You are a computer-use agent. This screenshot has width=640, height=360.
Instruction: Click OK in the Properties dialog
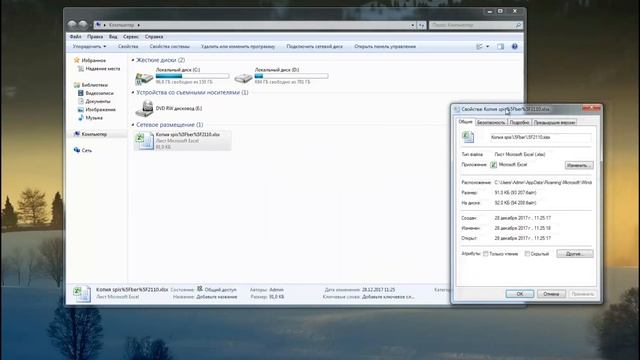[x=520, y=294]
